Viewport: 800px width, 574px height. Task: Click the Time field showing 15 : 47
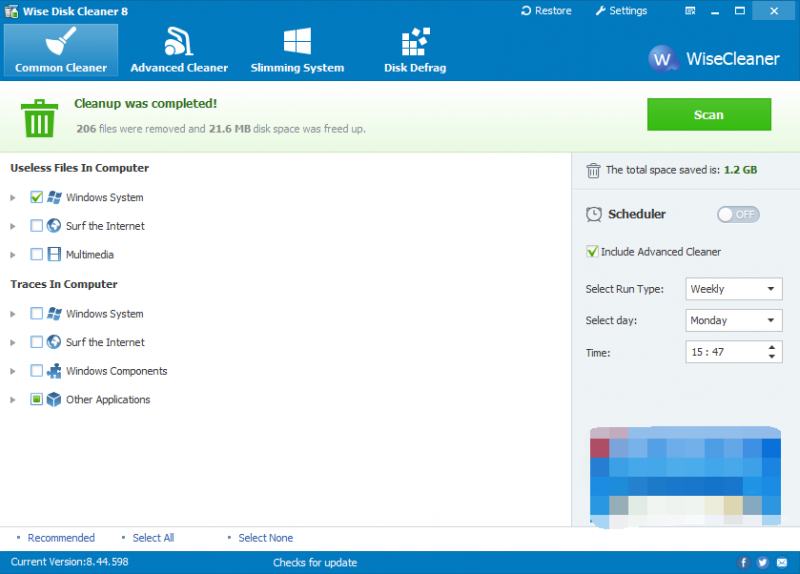[x=734, y=352]
